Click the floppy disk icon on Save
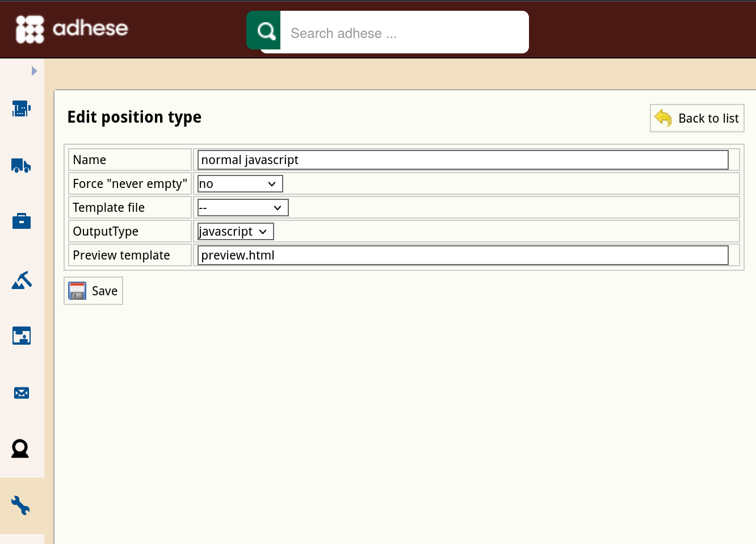756x544 pixels. (x=77, y=291)
